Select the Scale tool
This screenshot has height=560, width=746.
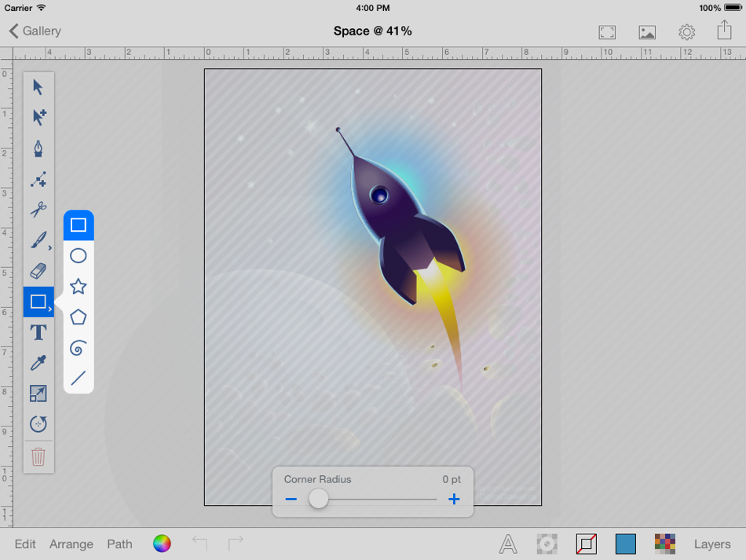(x=38, y=393)
